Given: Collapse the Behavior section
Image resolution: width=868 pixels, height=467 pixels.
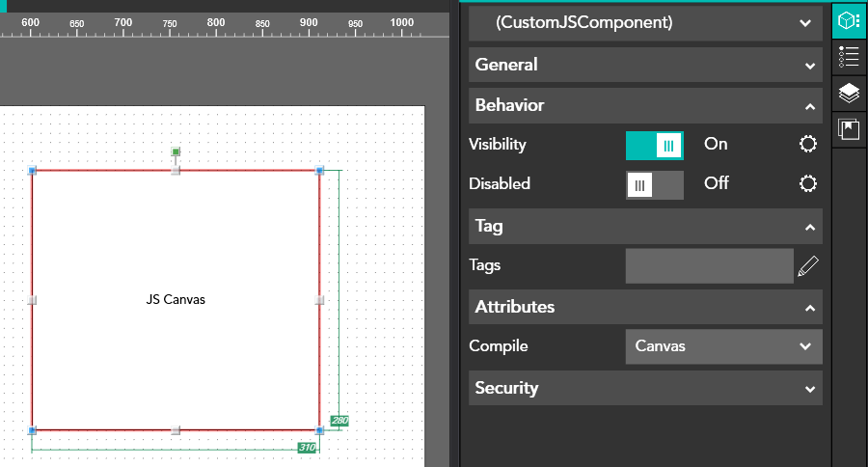Looking at the screenshot, I should coord(645,105).
